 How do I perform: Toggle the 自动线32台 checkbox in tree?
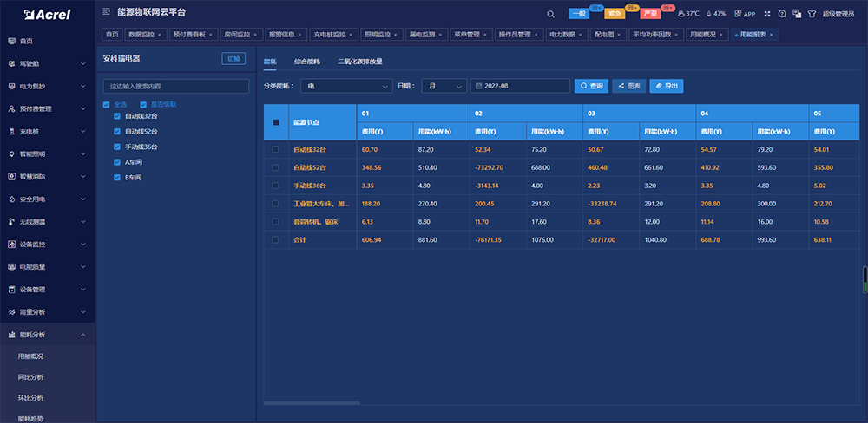[117, 115]
